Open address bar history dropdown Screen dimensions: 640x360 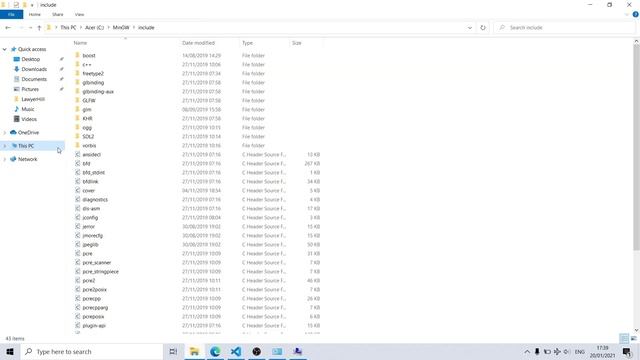[470, 28]
